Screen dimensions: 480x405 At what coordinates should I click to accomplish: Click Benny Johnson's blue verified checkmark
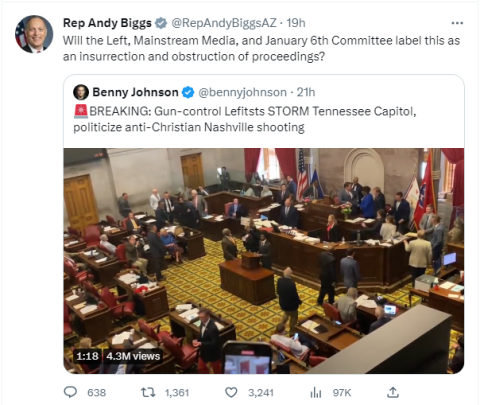pos(188,92)
